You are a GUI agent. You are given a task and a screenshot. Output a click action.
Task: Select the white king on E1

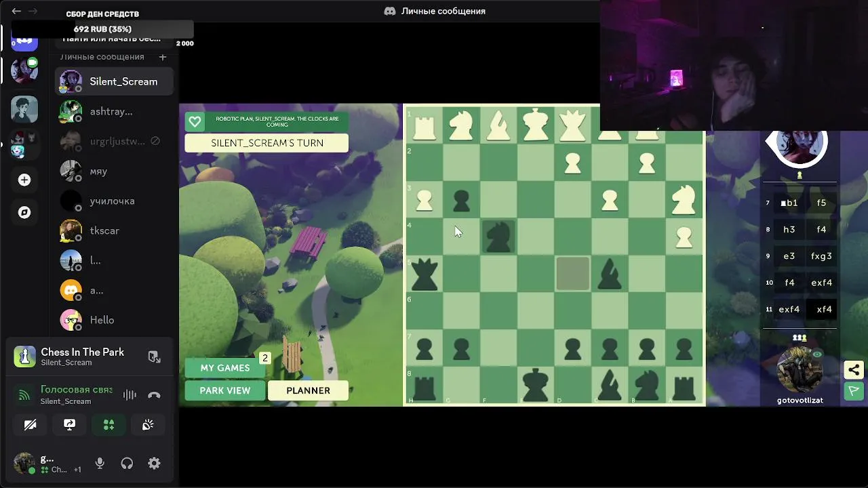536,126
